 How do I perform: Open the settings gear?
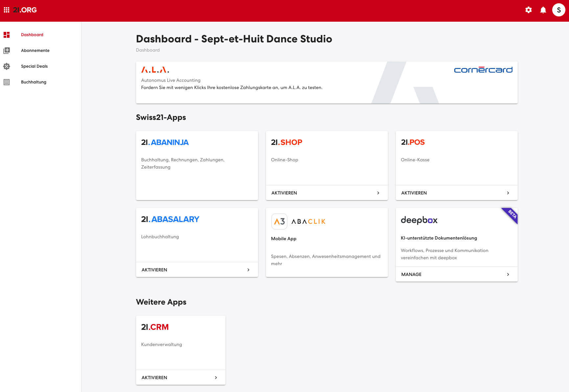pos(528,10)
